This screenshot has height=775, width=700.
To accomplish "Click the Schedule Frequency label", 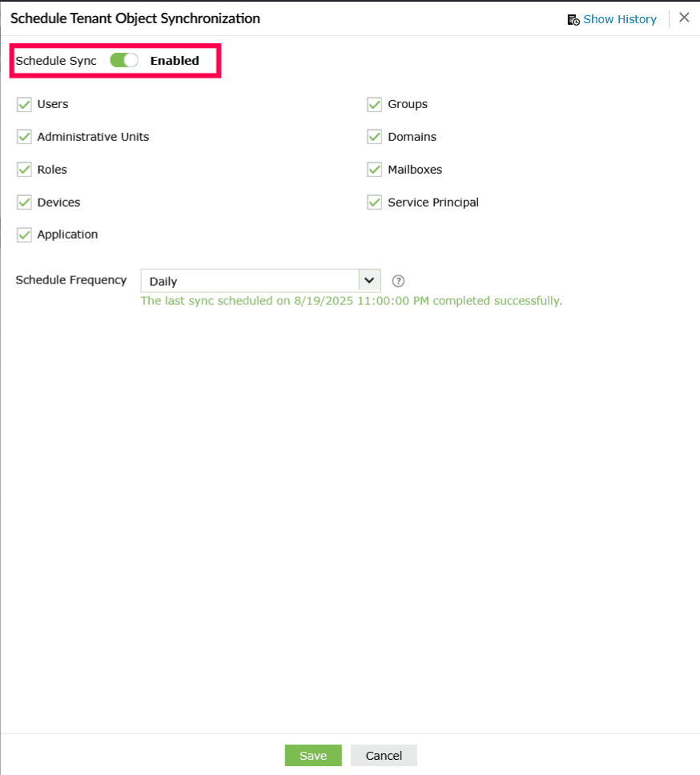I will click(71, 279).
